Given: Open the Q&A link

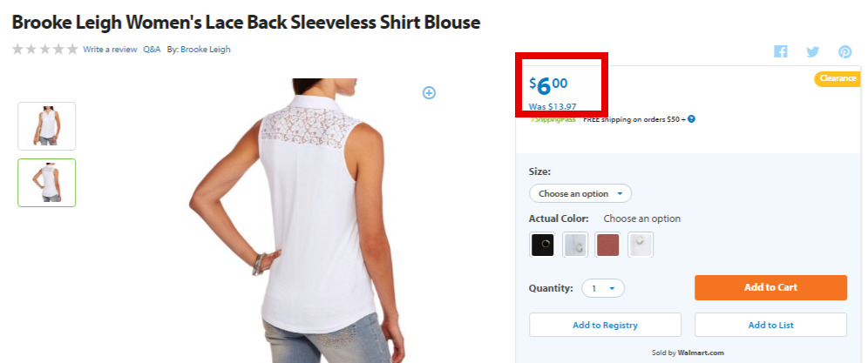Looking at the screenshot, I should click(x=152, y=50).
